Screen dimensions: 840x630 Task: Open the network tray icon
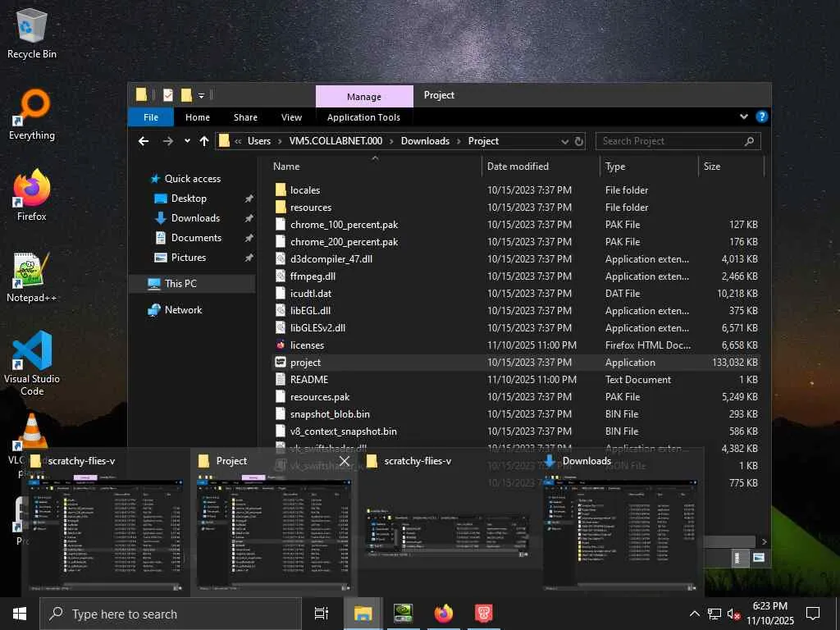pos(714,614)
